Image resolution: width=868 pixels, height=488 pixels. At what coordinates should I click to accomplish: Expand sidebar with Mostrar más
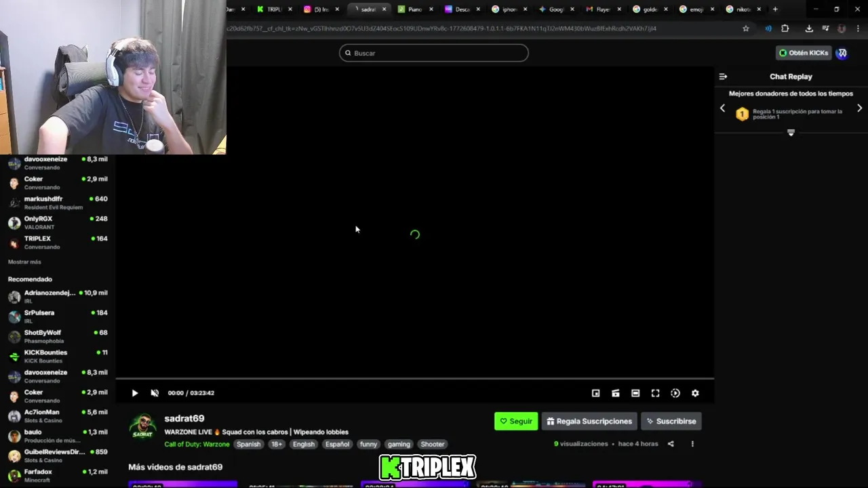[24, 262]
